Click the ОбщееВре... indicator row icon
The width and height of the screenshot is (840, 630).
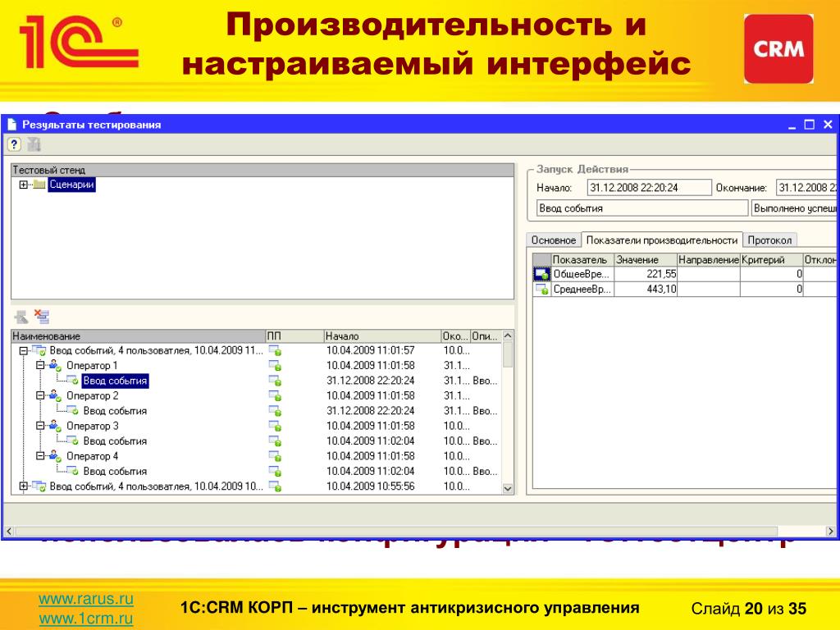click(x=541, y=274)
